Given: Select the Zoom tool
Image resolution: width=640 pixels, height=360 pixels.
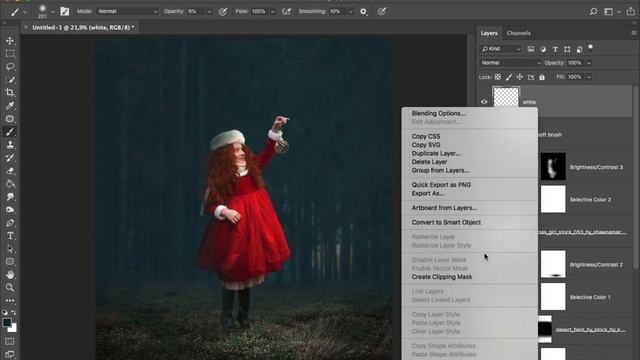Looking at the screenshot, I should pos(10,288).
